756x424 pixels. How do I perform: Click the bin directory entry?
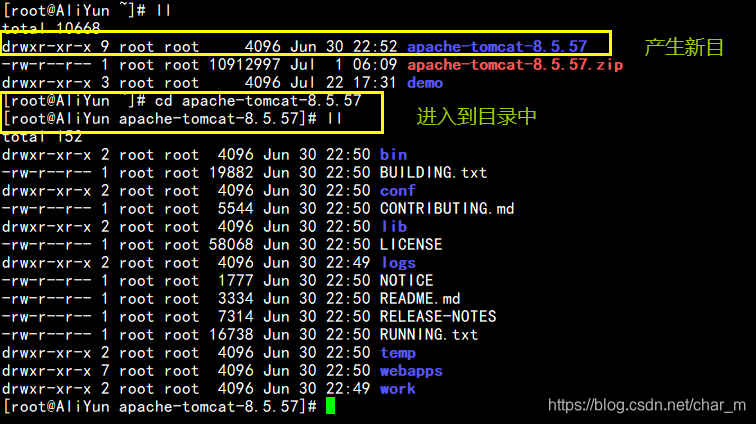(x=393, y=155)
